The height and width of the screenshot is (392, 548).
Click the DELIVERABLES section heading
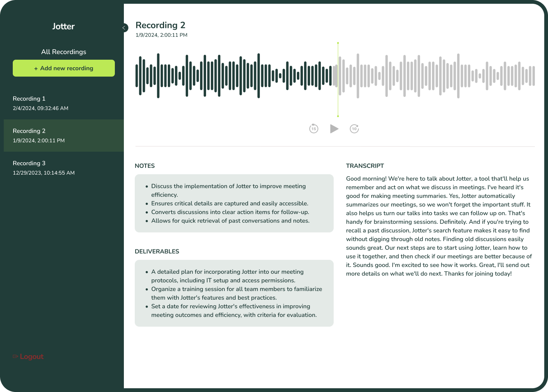click(x=157, y=252)
